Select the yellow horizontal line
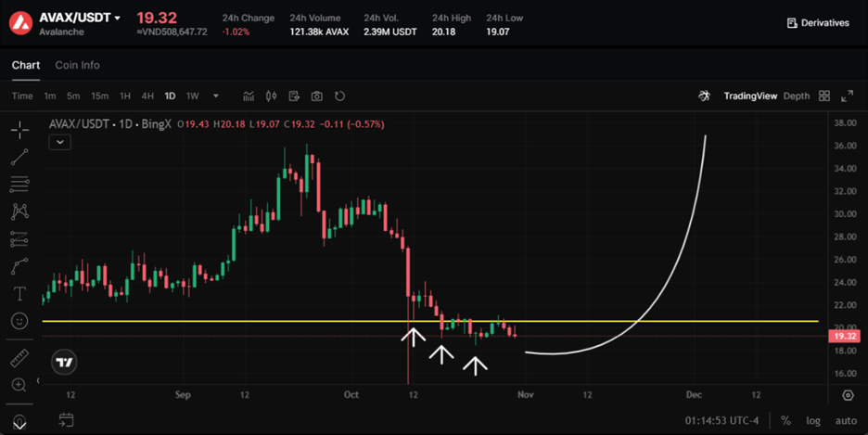868x435 pixels. [430, 321]
